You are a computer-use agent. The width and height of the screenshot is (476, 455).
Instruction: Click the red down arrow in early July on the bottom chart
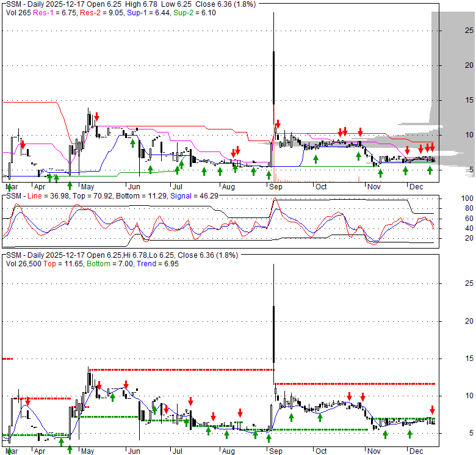pos(190,401)
